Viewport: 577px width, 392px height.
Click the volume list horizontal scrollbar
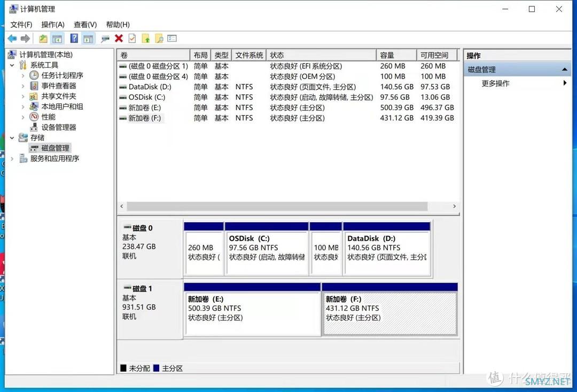tap(277, 206)
